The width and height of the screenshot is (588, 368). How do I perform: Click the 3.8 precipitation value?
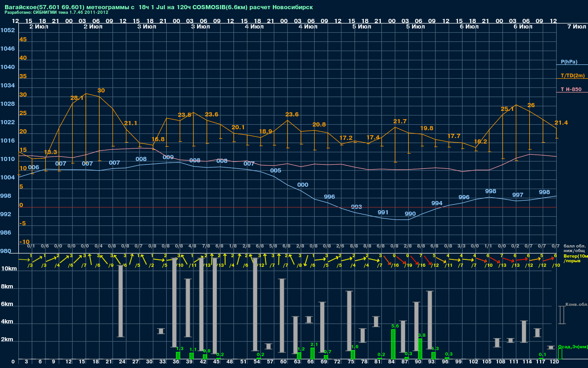422,335
